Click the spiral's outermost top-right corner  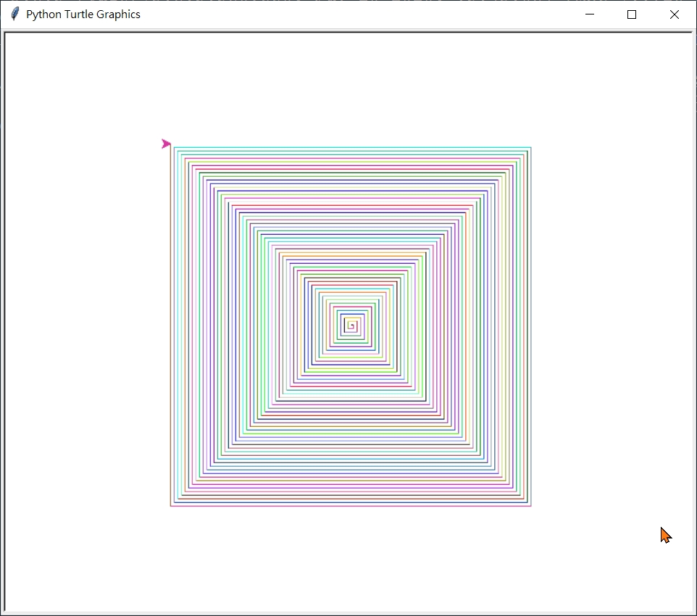[x=531, y=147]
